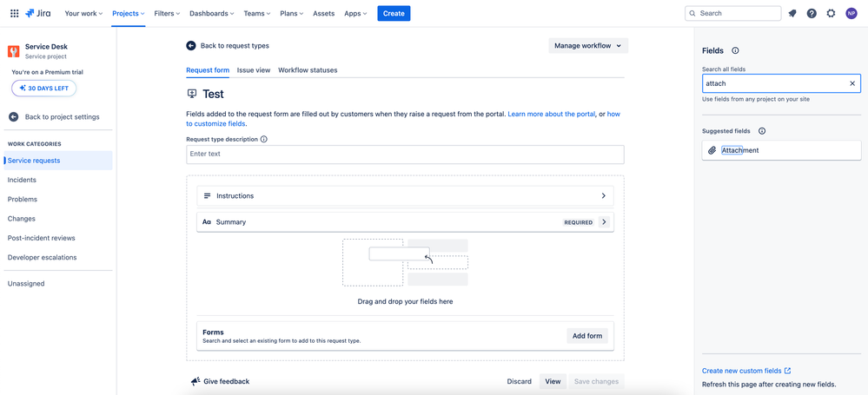Image resolution: width=868 pixels, height=395 pixels.
Task: Click the external link icon beside custom fields
Action: 788,371
